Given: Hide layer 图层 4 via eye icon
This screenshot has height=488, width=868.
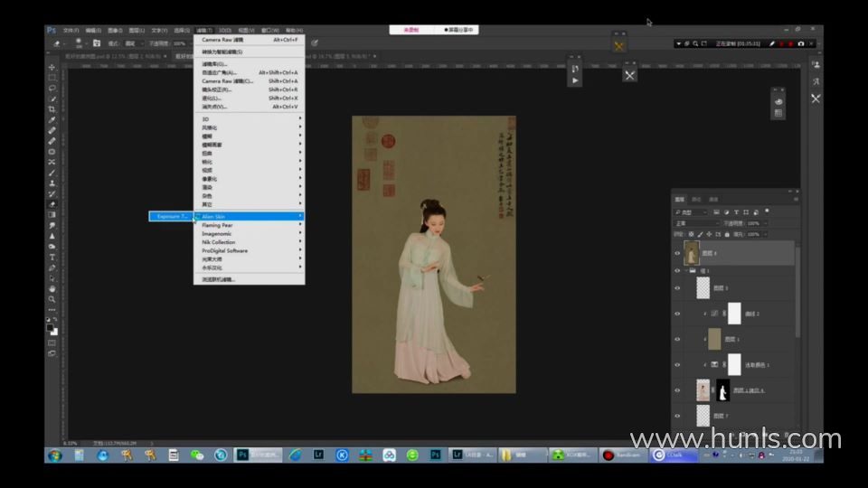Looking at the screenshot, I should point(677,253).
